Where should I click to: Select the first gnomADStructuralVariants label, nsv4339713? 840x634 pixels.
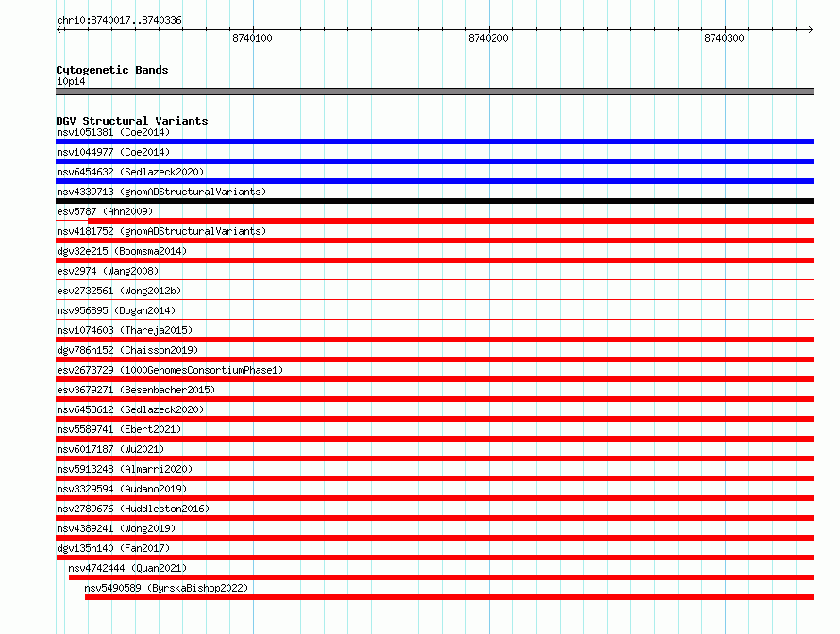161,192
